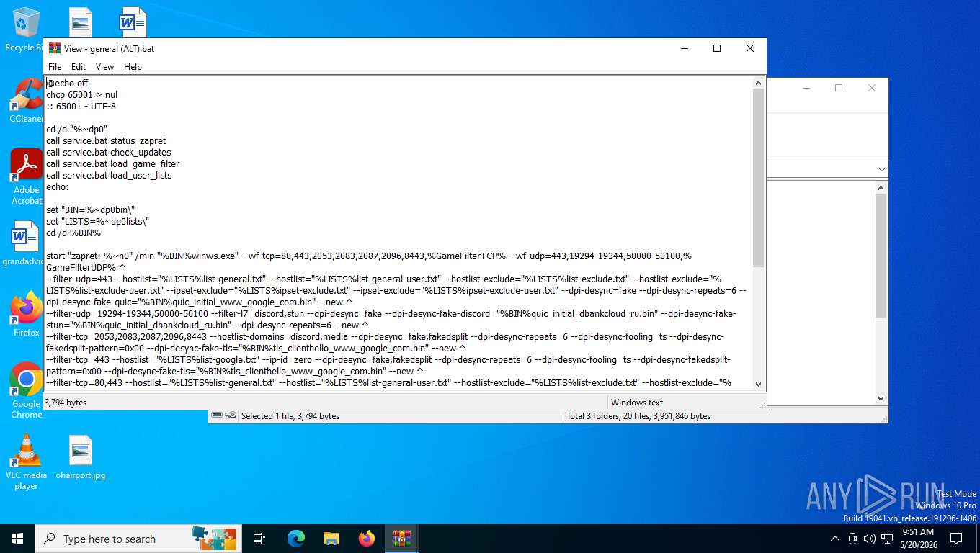The height and width of the screenshot is (553, 980).
Task: Click 'Windows text' encoding status field
Action: 637,403
